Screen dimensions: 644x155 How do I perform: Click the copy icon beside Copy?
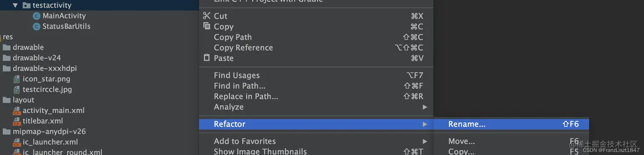pos(207,26)
